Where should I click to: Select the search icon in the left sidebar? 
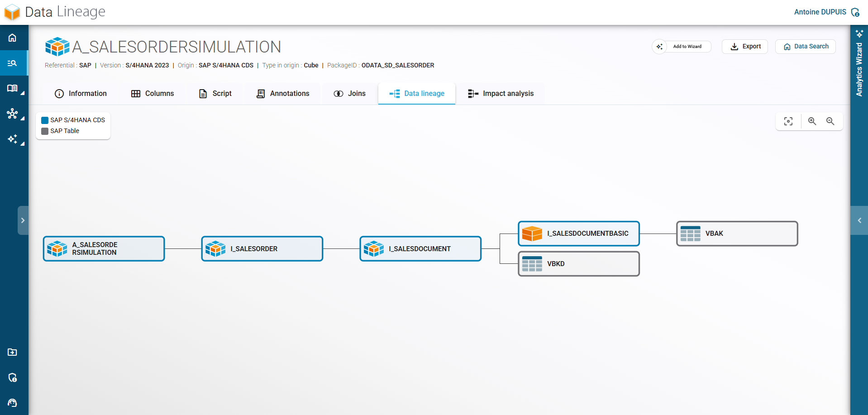[12, 63]
